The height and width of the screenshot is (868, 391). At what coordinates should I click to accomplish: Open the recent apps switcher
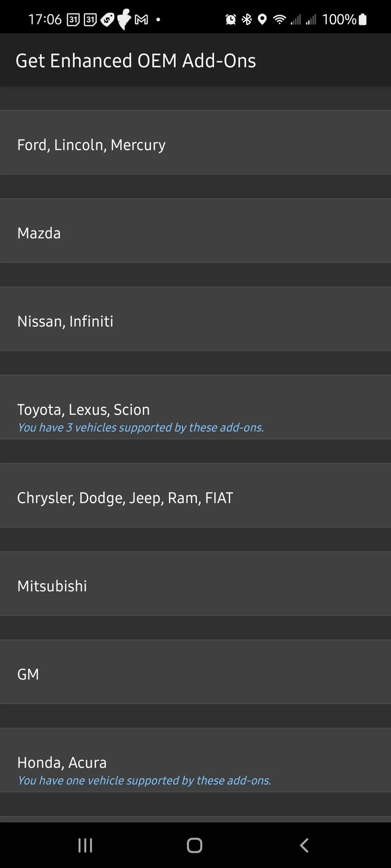point(85,845)
